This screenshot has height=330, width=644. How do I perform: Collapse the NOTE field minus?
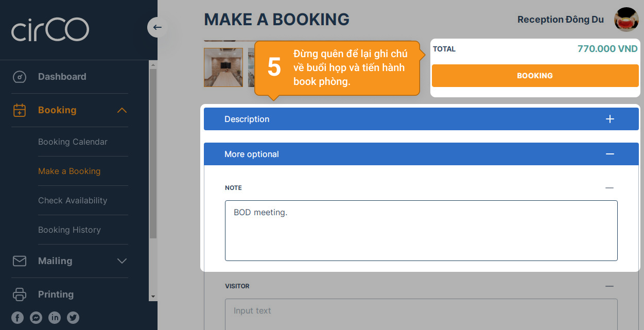(x=610, y=188)
